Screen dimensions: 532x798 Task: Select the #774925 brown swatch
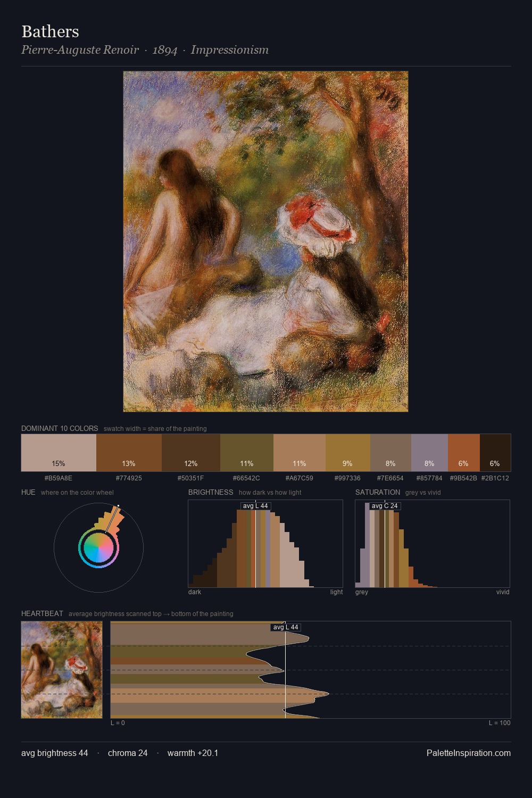(129, 453)
